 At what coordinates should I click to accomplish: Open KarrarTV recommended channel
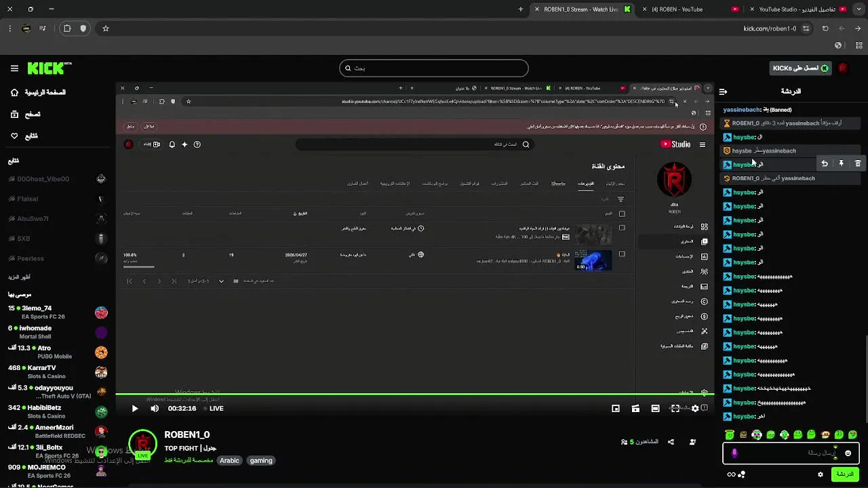58,372
